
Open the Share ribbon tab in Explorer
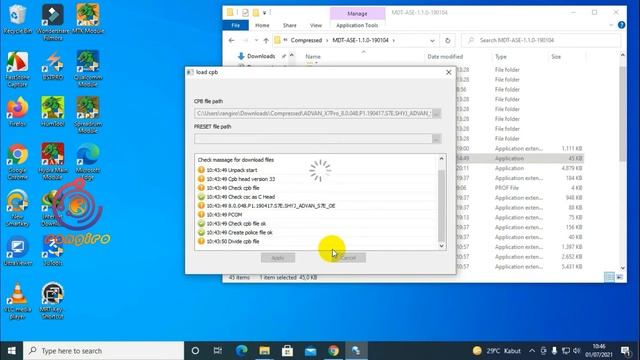(x=289, y=25)
